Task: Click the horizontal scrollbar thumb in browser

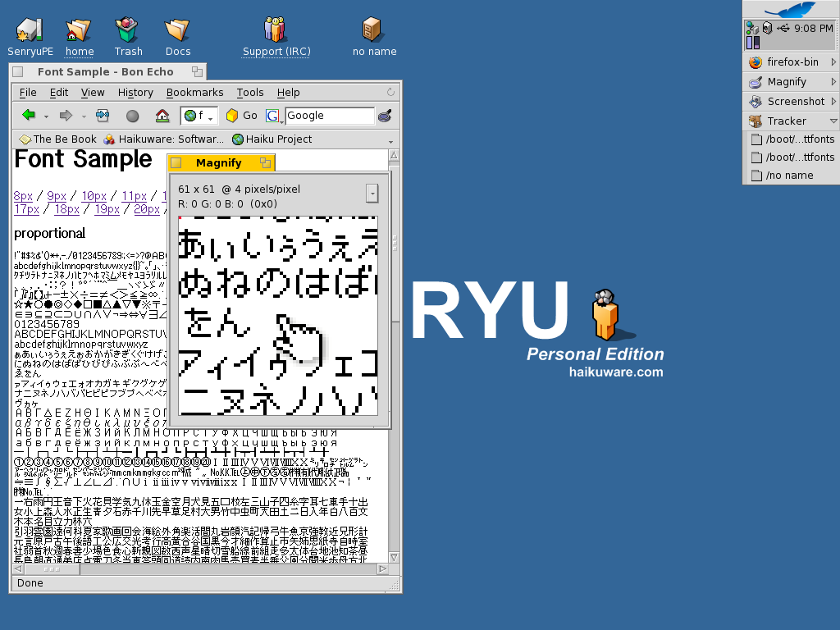Action: [52, 568]
